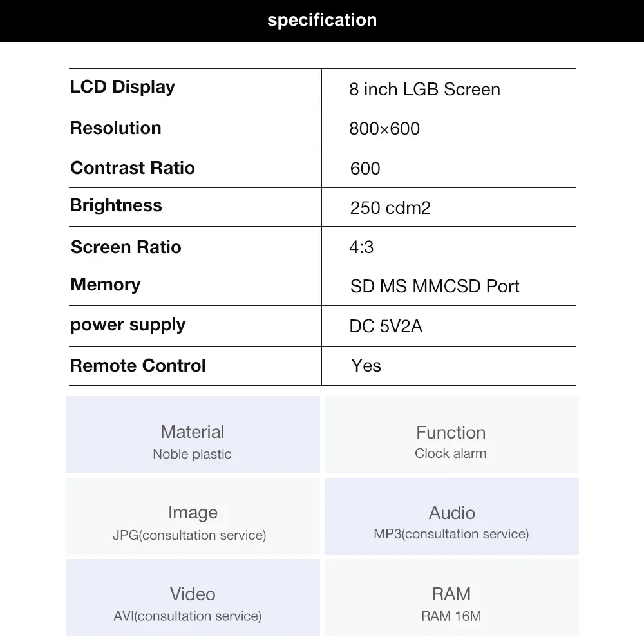Select the Screen Ratio label
644x644 pixels.
(126, 247)
